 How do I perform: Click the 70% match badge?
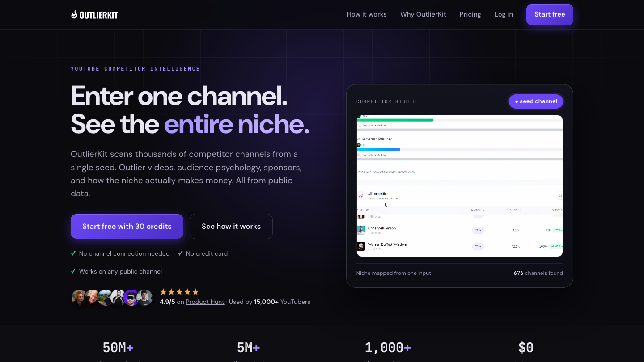[478, 246]
